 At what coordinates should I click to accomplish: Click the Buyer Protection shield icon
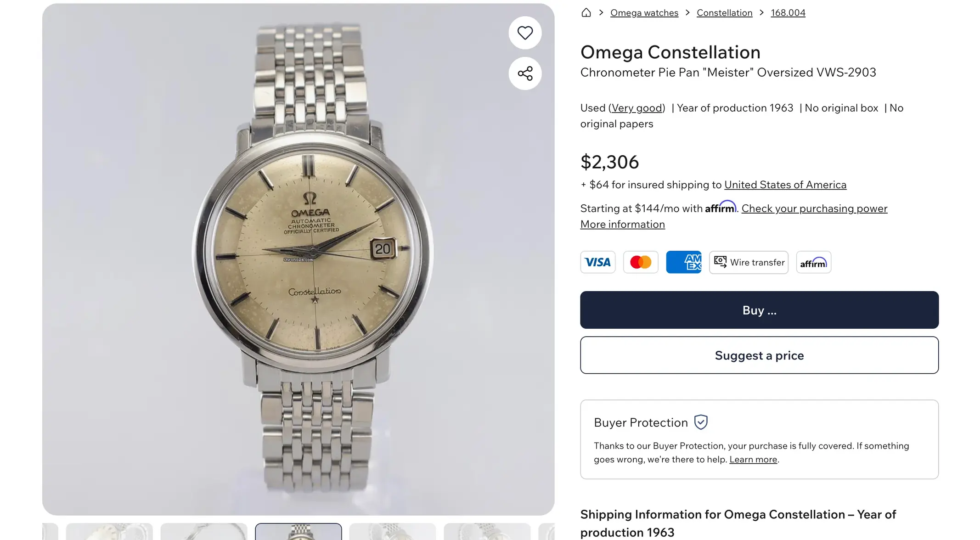coord(701,422)
